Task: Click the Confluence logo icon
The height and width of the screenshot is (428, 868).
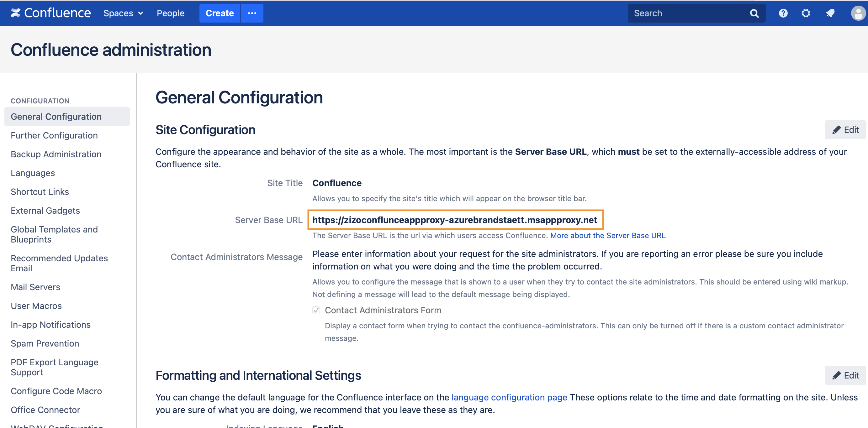Action: click(15, 13)
